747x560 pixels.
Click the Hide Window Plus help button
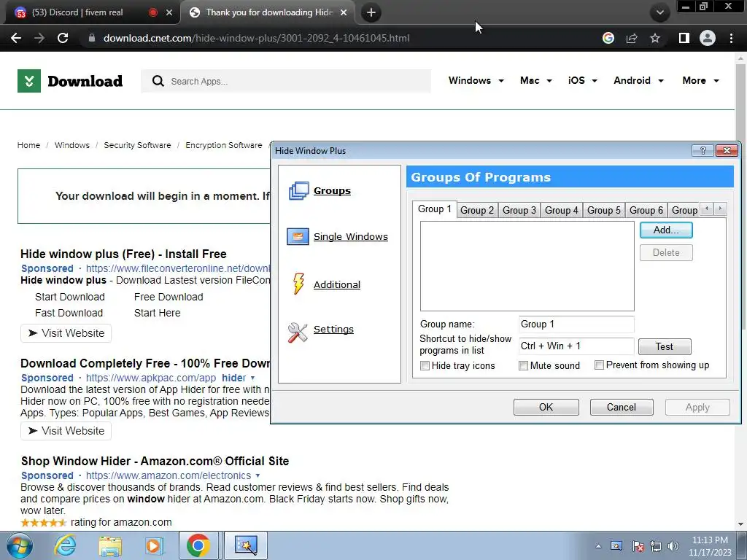(x=703, y=150)
